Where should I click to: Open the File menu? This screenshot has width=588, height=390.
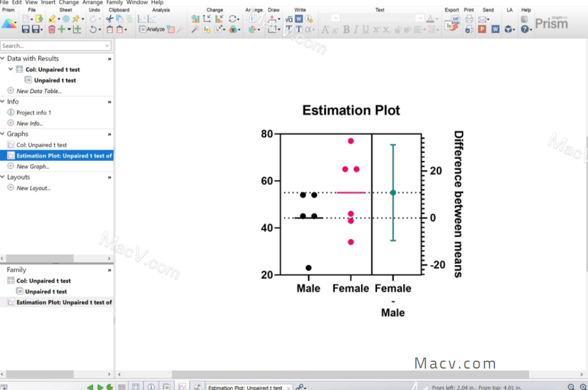click(4, 2)
